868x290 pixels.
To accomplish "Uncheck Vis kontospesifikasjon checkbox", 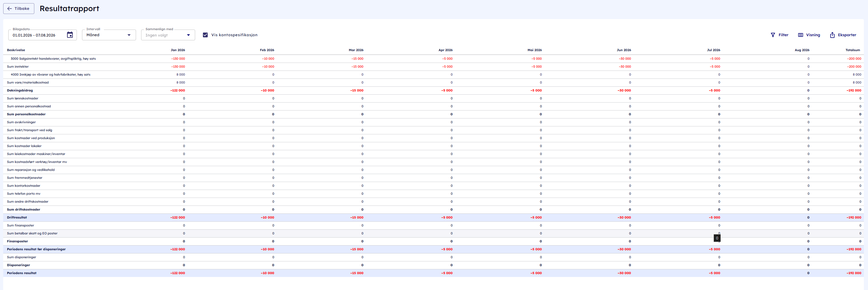I will click(x=205, y=35).
